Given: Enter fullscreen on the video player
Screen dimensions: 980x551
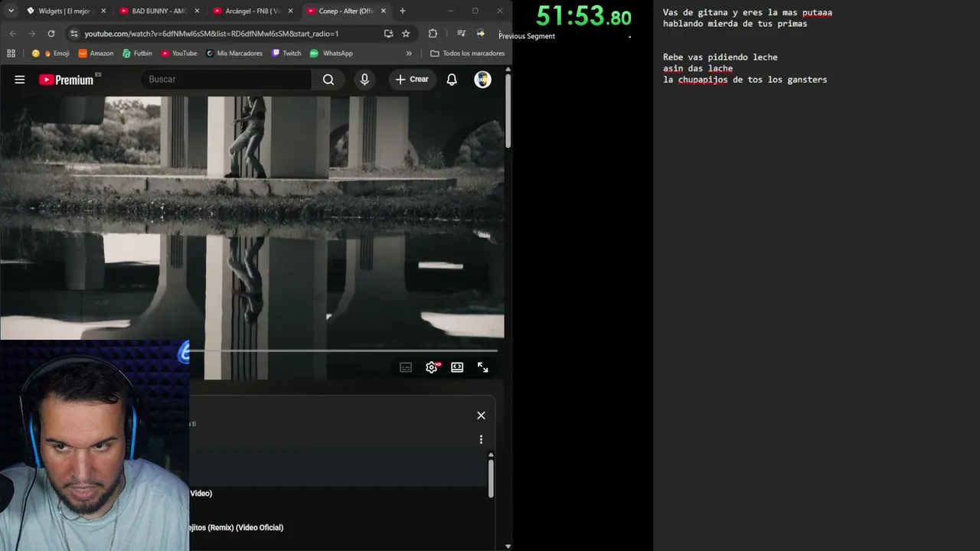Looking at the screenshot, I should click(482, 367).
